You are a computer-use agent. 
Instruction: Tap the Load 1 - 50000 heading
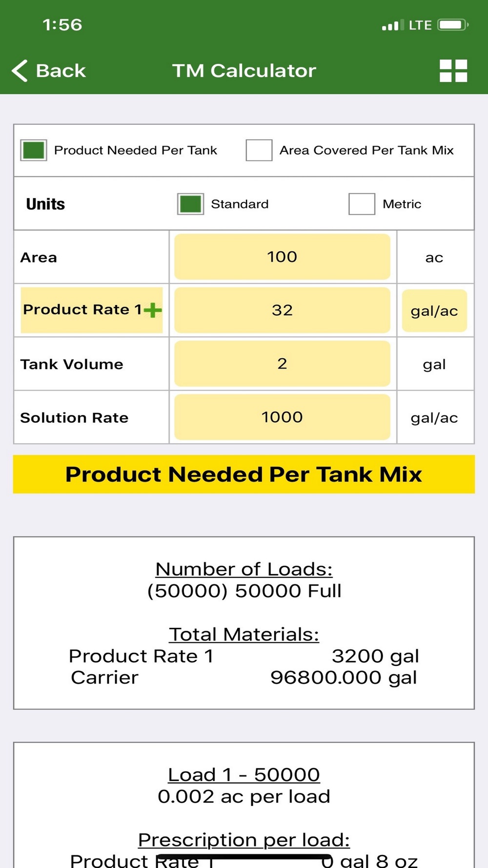pos(244,775)
